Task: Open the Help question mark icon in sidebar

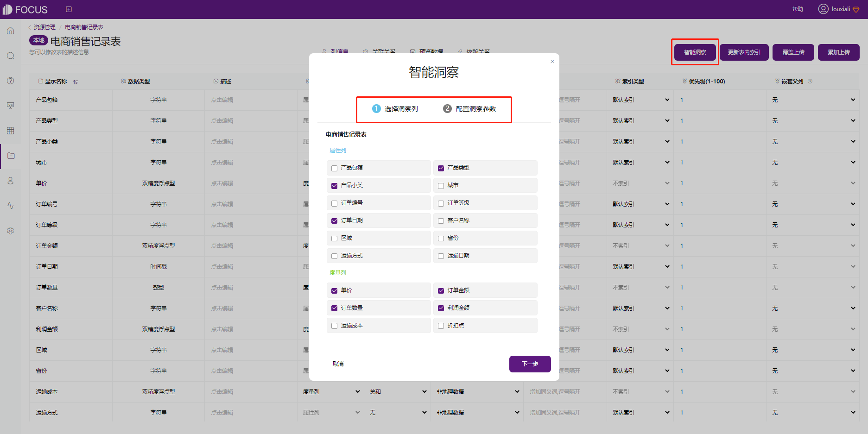Action: point(11,81)
